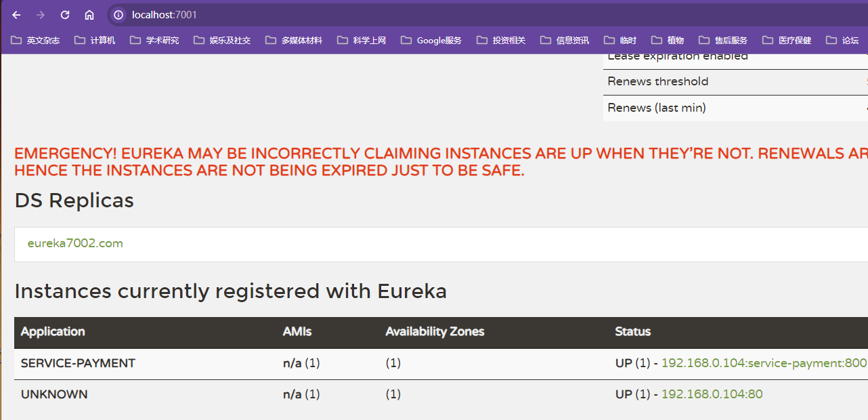Screen dimensions: 868x420
Task: Reload the Eureka page
Action: click(65, 15)
